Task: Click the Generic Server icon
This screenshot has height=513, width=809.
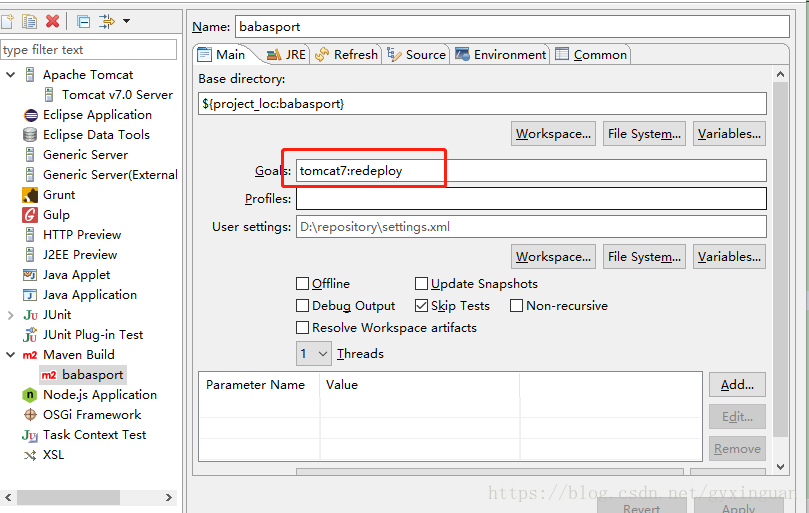Action: (30, 155)
